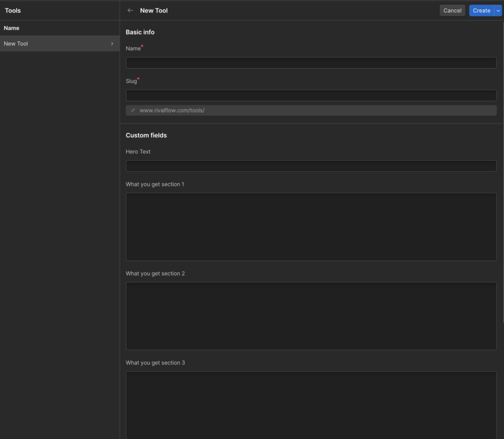
Task: Select the New Tool item in sidebar
Action: click(x=60, y=43)
